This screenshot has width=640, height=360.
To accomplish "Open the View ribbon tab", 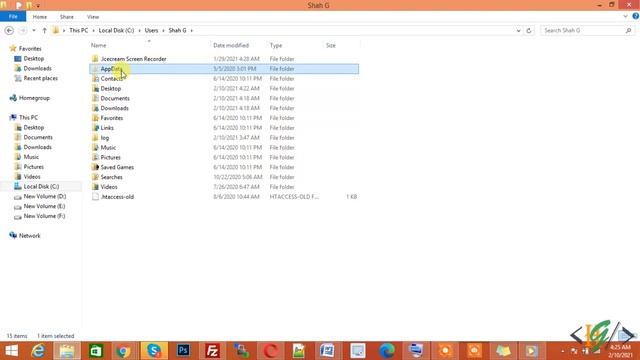I will click(x=93, y=17).
